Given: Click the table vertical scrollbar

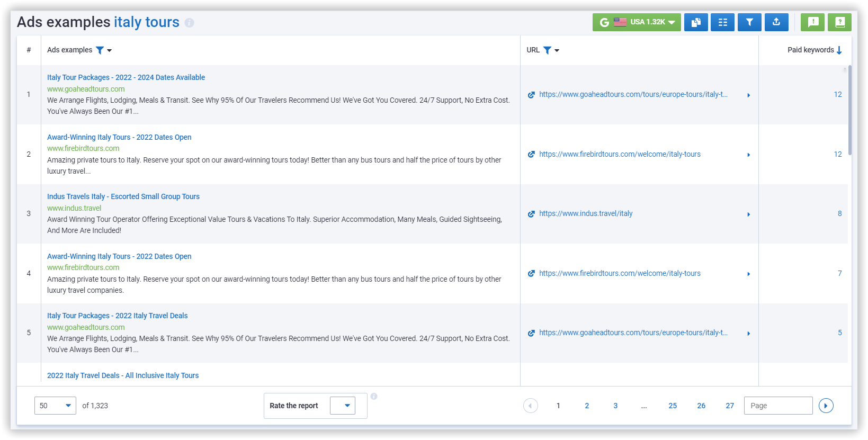Looking at the screenshot, I should [x=849, y=110].
